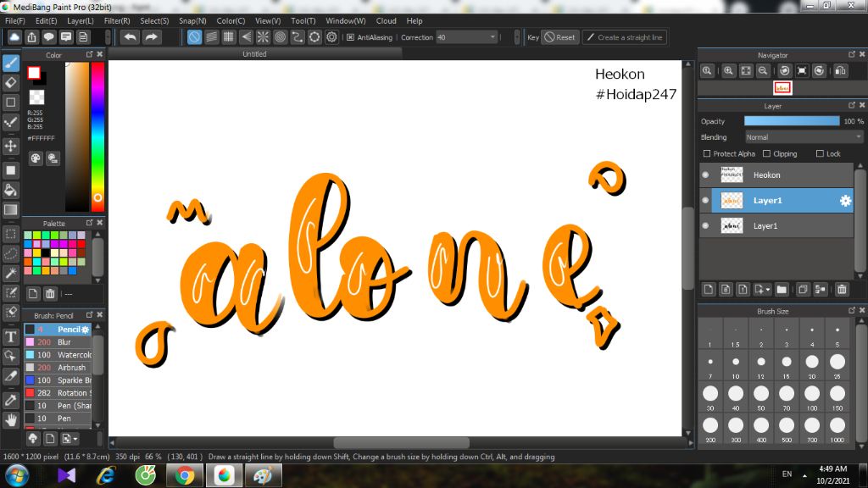Image resolution: width=868 pixels, height=488 pixels.
Task: Select the Airbrush brush
Action: pos(58,368)
